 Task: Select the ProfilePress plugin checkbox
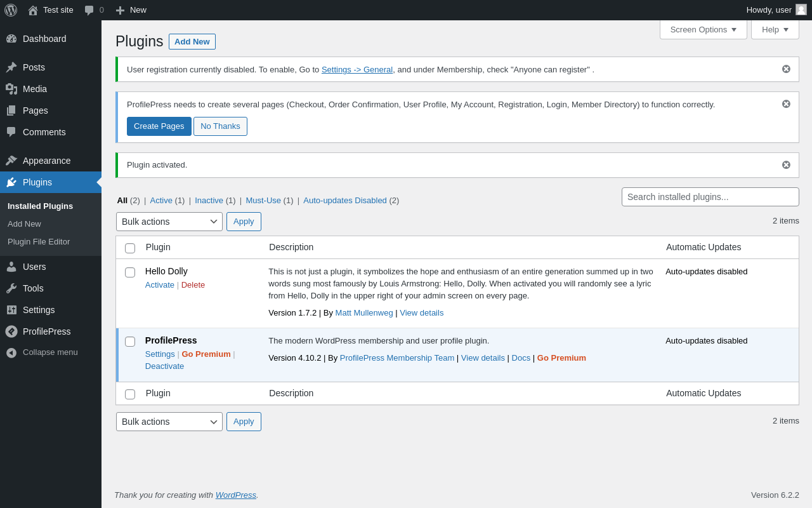[130, 342]
